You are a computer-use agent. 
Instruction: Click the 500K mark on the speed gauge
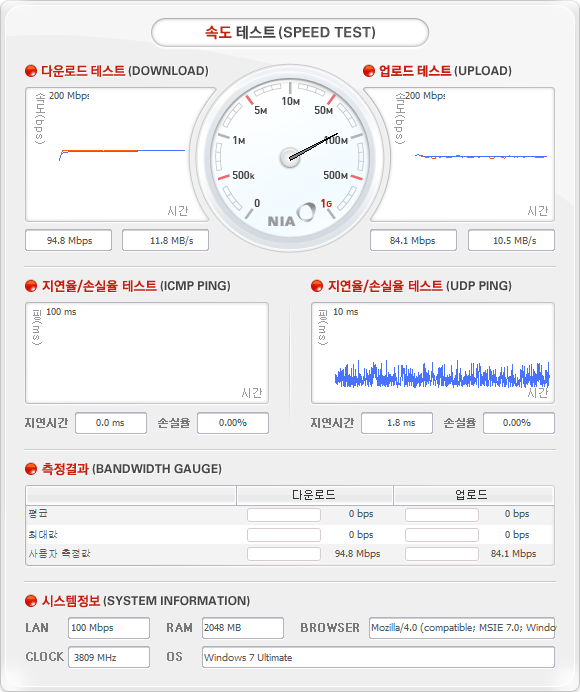click(243, 175)
